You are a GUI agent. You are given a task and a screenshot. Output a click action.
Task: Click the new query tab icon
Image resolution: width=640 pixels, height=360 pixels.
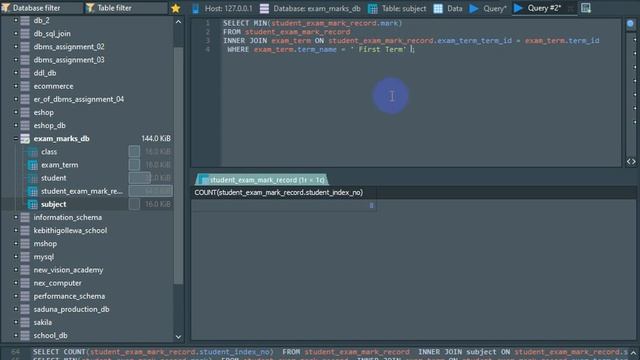586,8
